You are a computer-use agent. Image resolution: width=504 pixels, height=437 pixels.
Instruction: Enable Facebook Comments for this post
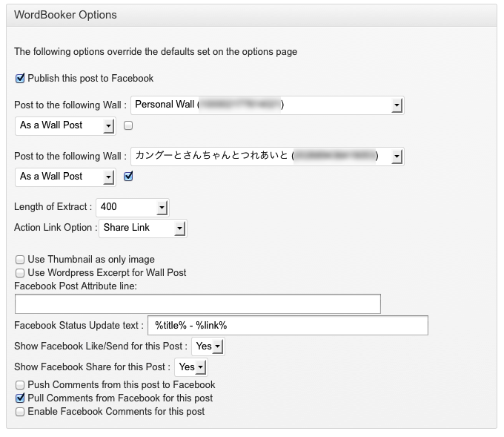(20, 412)
